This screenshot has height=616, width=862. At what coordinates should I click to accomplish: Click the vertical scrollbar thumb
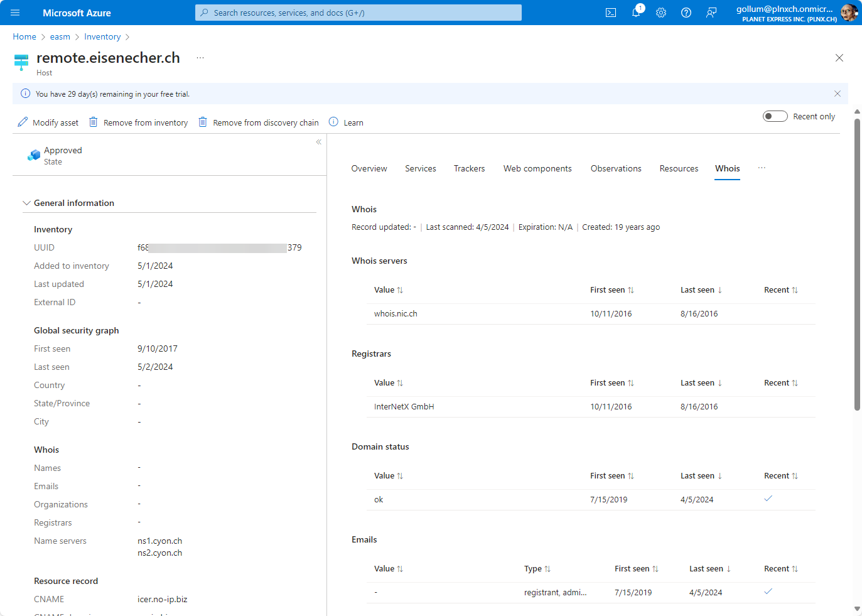coord(857,264)
